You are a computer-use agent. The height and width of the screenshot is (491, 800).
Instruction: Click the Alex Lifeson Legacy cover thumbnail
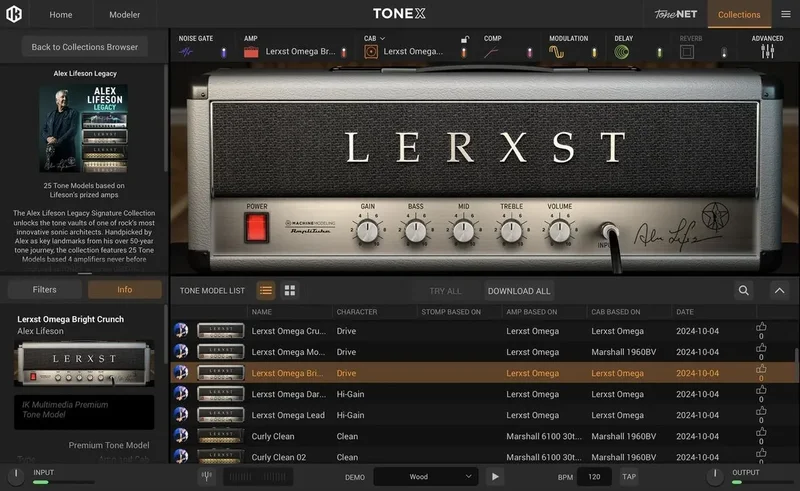(84, 128)
